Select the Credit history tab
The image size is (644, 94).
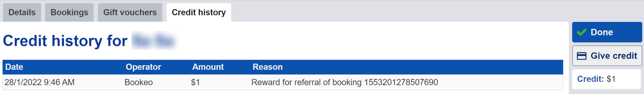(x=199, y=12)
